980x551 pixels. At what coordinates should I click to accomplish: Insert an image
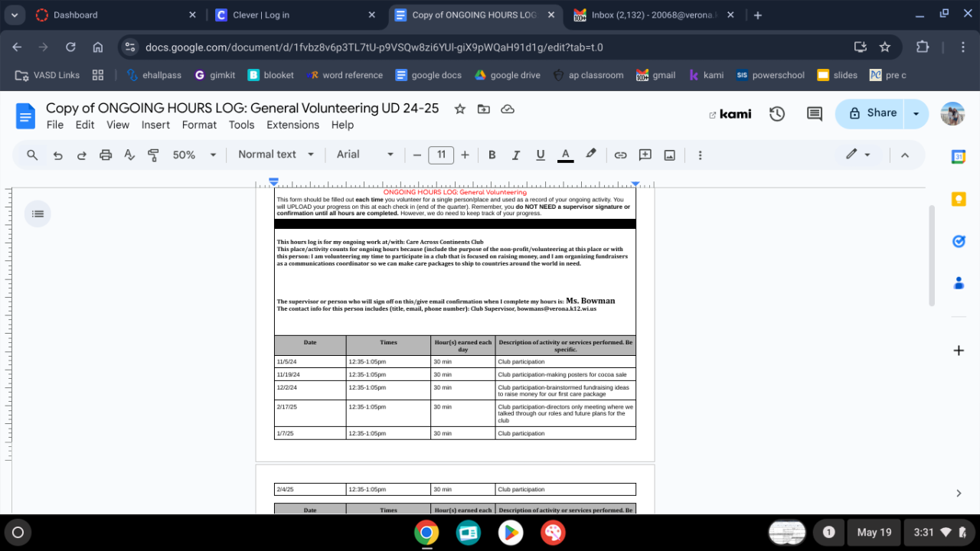(x=670, y=155)
